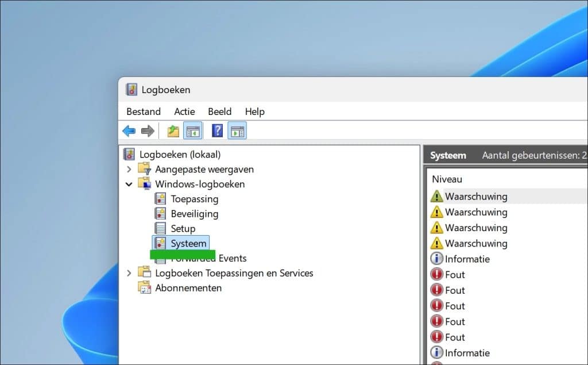
Task: Click the Logboeken (lokaal) root icon
Action: pyautogui.click(x=129, y=154)
